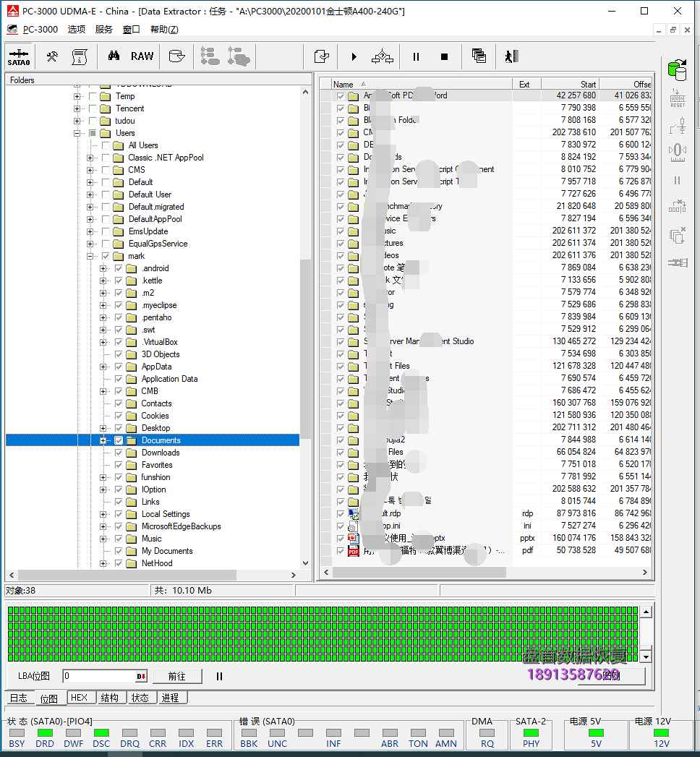Uncheck the Downloads folder checkbox

[119, 453]
